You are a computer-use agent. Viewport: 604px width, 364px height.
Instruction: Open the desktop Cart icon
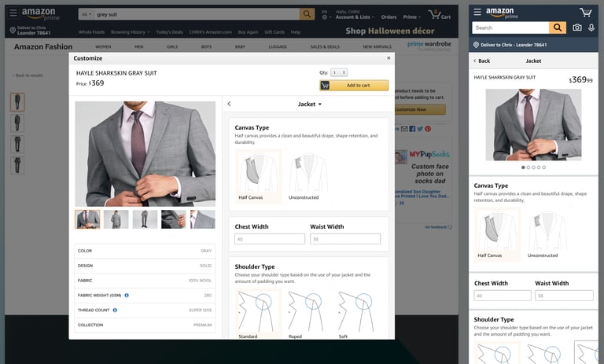(x=439, y=15)
